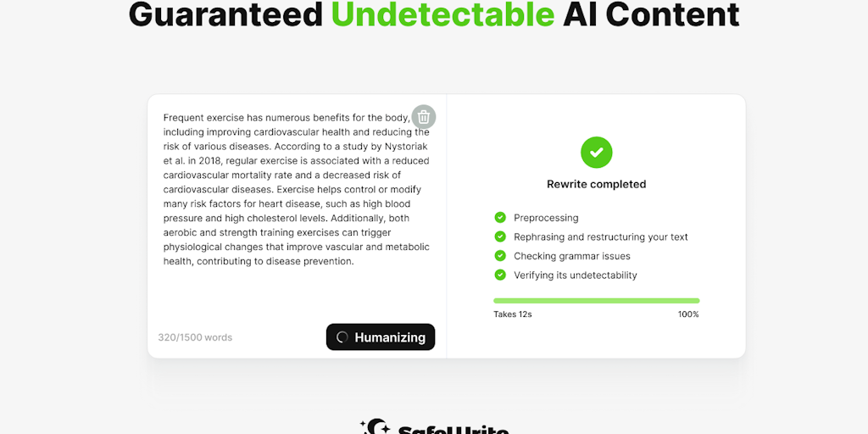
Task: Click the large green rewrite completed checkmark
Action: coord(596,153)
